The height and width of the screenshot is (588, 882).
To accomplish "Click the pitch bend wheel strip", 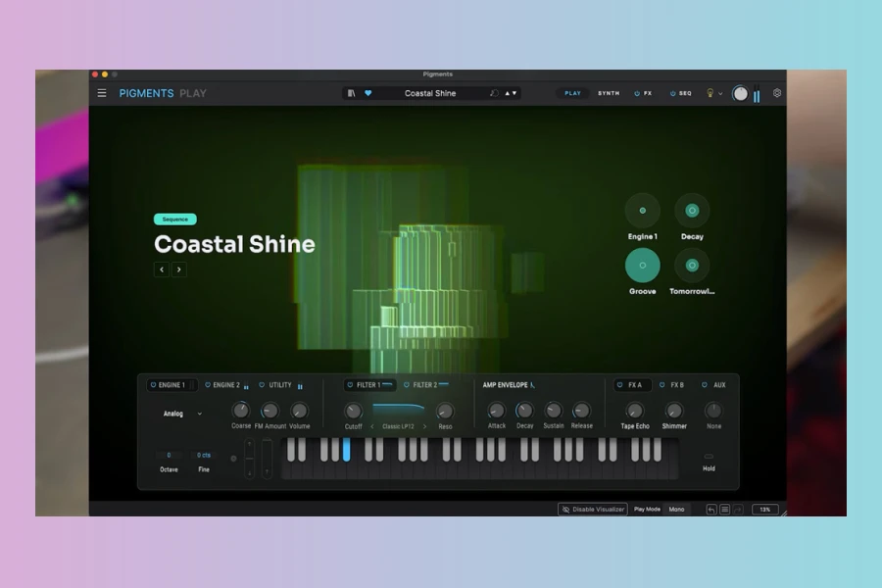I will 250,460.
